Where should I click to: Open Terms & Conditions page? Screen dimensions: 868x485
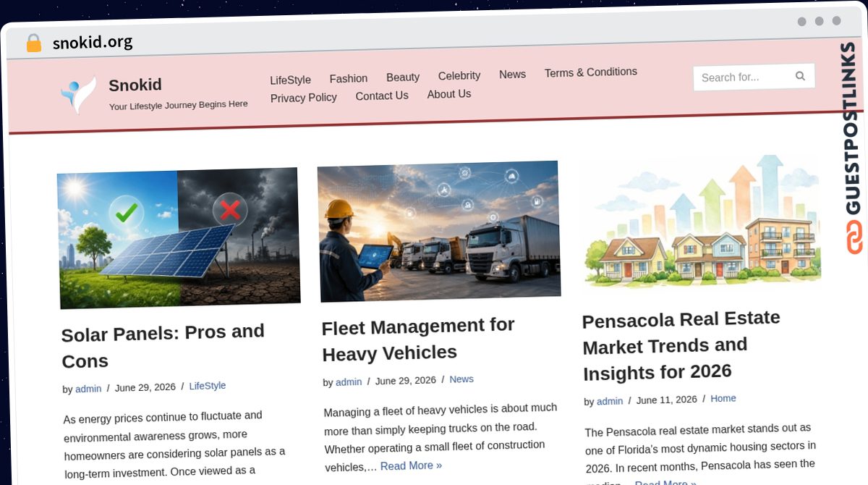[x=591, y=72]
